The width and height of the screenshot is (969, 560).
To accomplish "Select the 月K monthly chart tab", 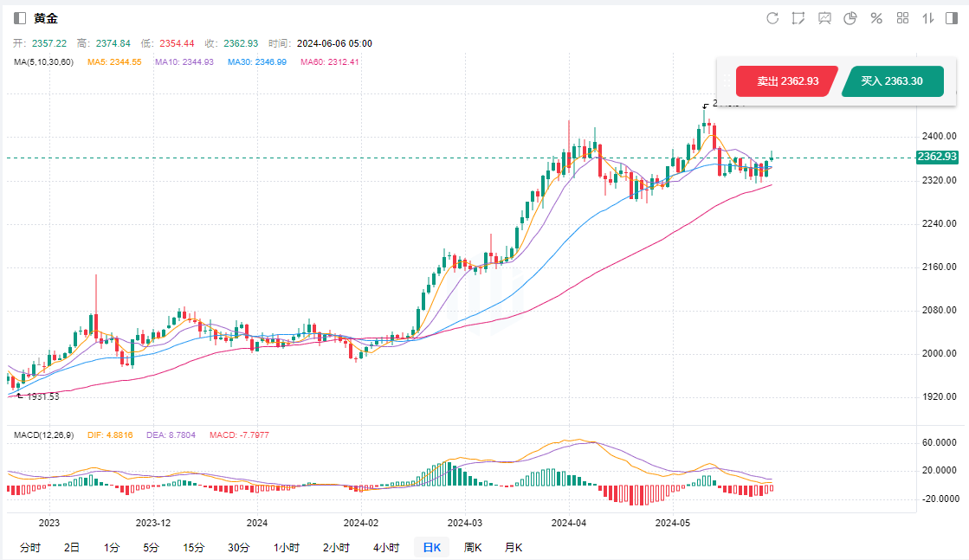I will 514,547.
